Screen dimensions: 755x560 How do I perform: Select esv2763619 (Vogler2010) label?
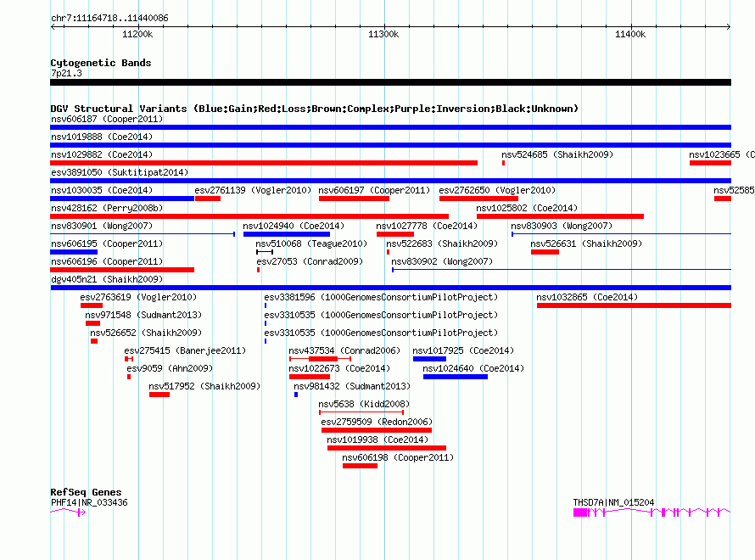point(138,297)
